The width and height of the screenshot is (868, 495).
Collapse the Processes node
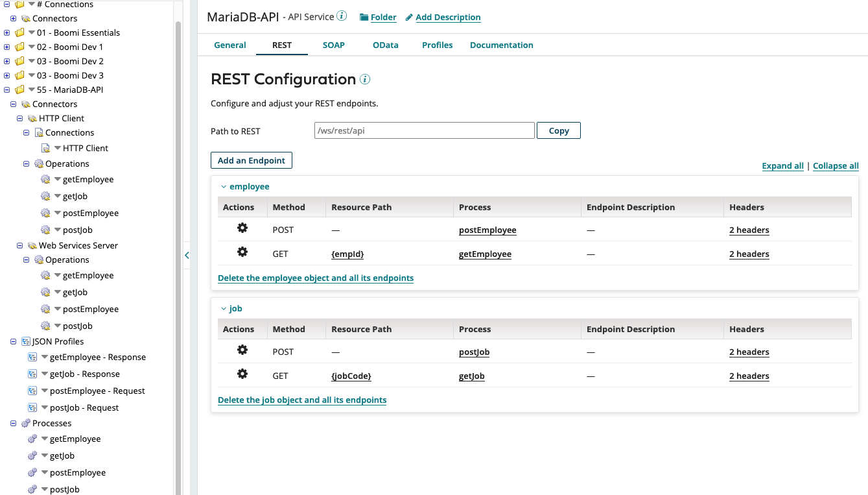point(13,423)
